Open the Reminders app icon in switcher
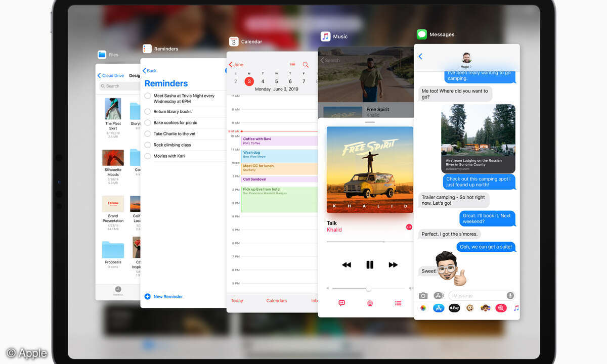 tap(147, 49)
